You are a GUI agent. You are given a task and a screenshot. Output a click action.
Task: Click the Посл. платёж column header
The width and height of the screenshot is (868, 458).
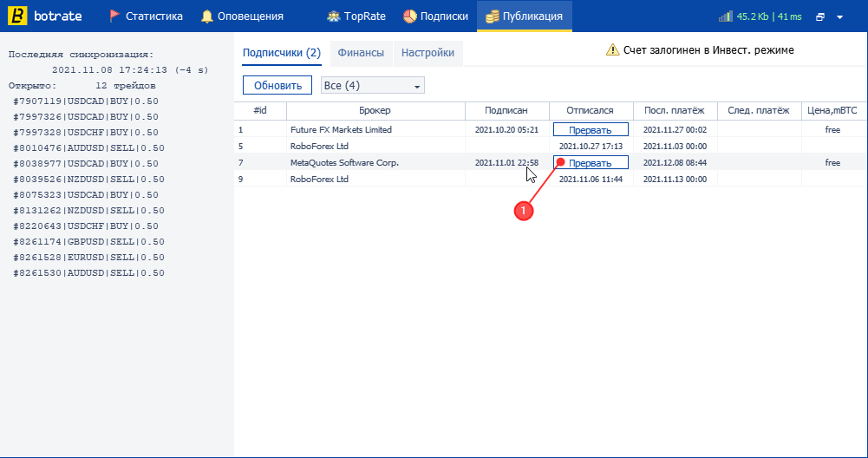tap(675, 111)
